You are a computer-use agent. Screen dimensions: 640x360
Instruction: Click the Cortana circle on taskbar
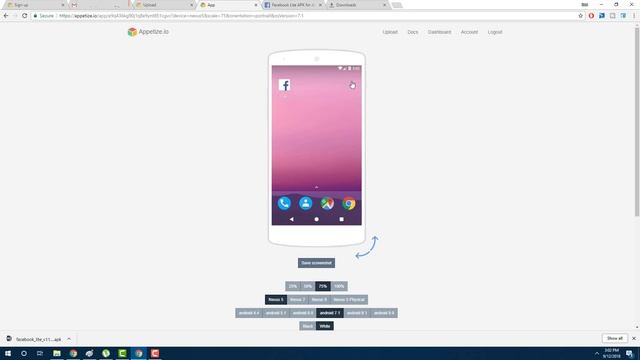click(x=24, y=353)
